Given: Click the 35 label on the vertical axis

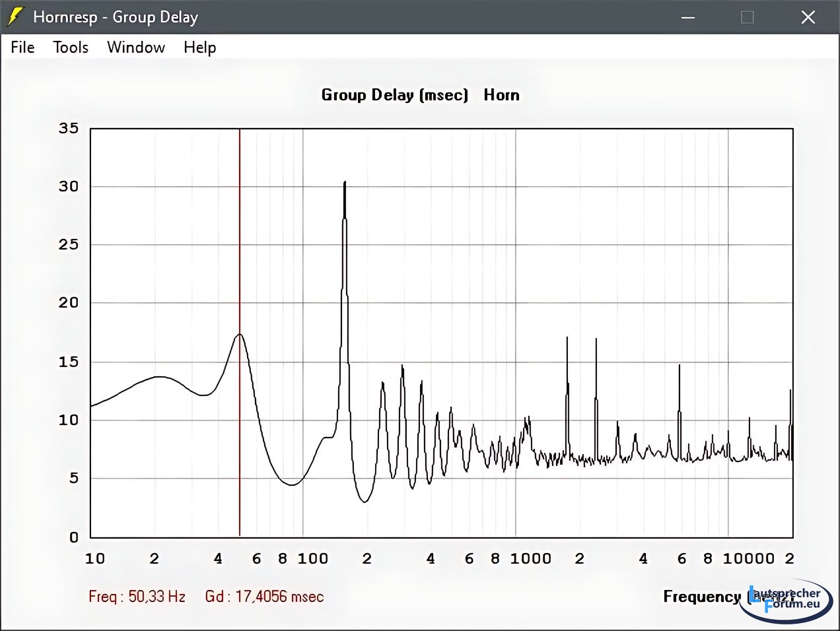Looking at the screenshot, I should (x=69, y=128).
